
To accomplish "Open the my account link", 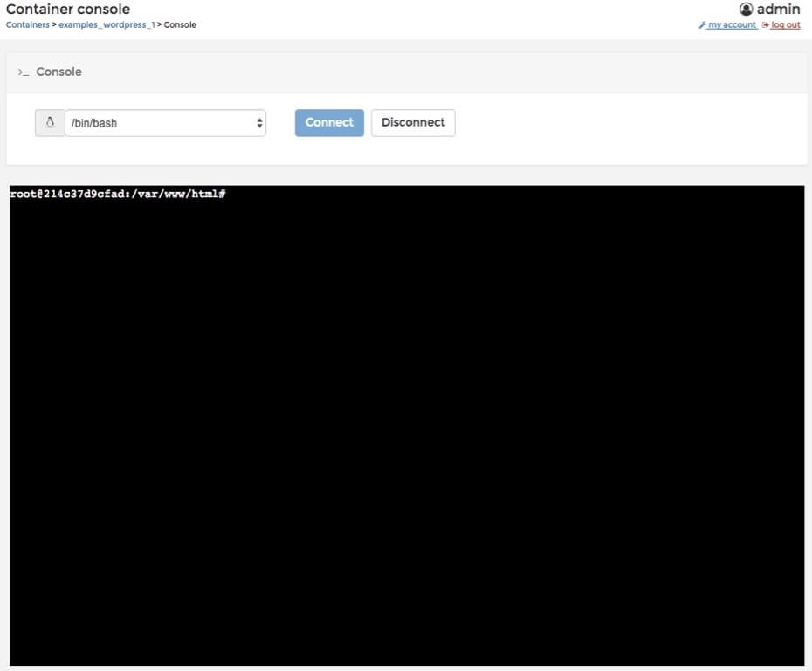I will 727,24.
